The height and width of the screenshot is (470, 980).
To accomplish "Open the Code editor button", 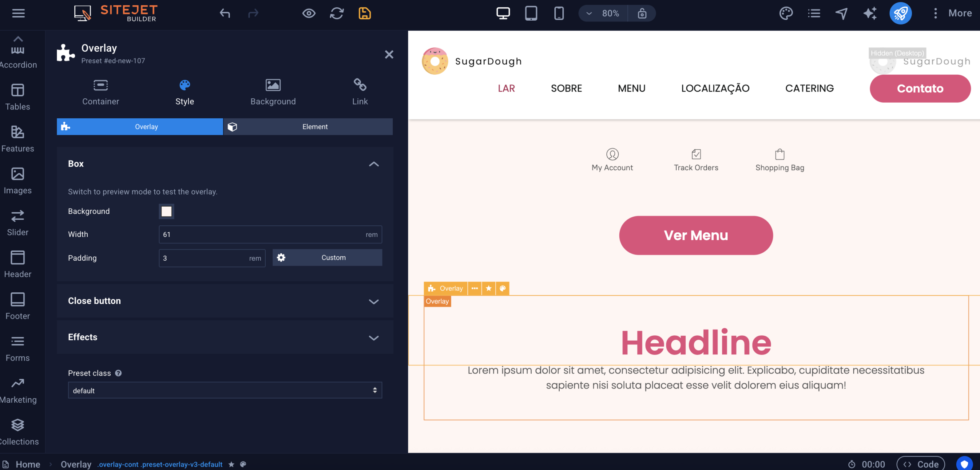I will pyautogui.click(x=920, y=464).
